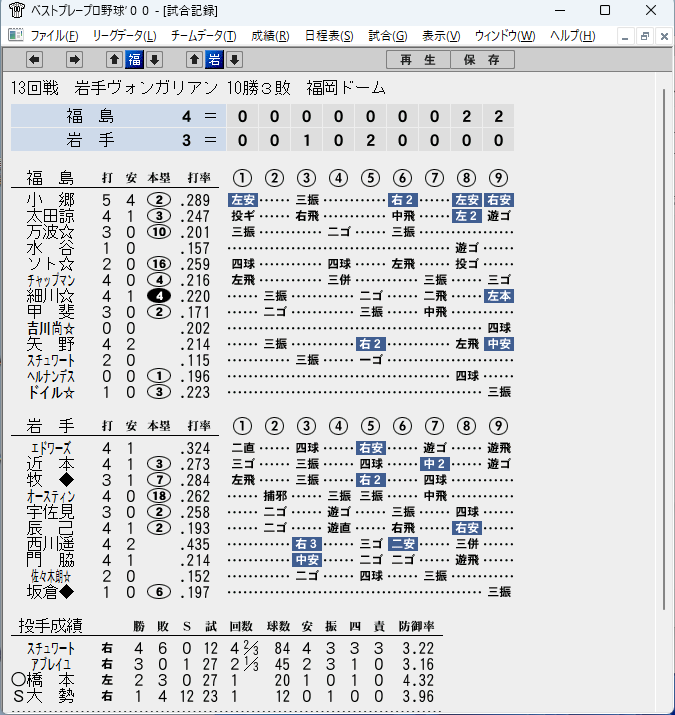The height and width of the screenshot is (715, 675).
Task: Select 細川's highlighted 左本 home run result
Action: pos(499,296)
